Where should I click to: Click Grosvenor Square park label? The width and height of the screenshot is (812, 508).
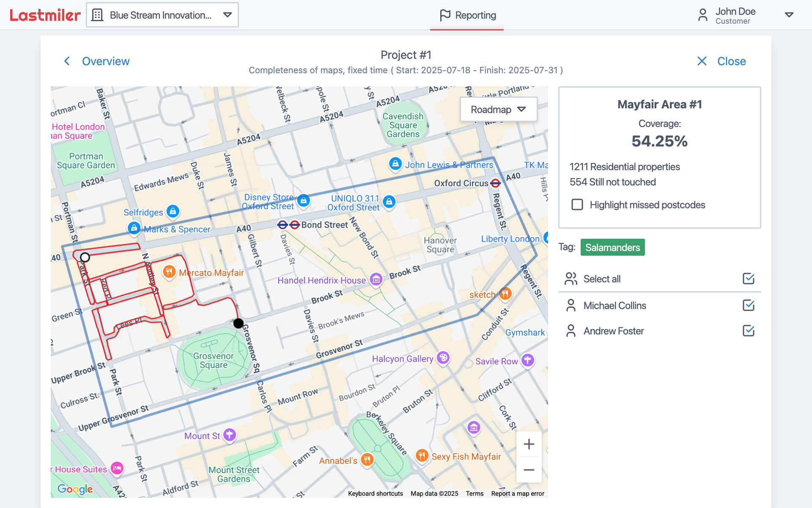coord(213,361)
